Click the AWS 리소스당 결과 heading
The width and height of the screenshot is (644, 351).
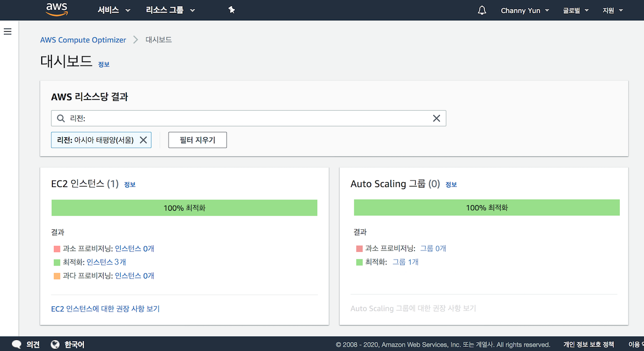click(90, 97)
